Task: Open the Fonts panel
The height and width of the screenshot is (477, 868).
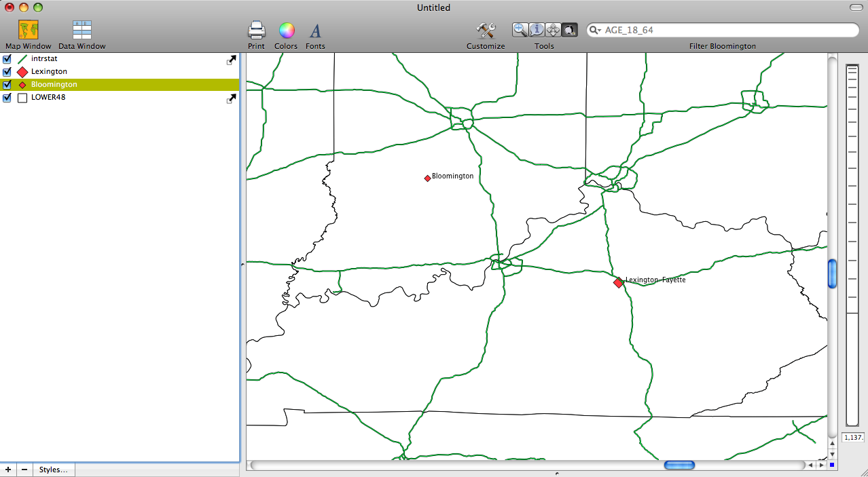Action: (315, 31)
